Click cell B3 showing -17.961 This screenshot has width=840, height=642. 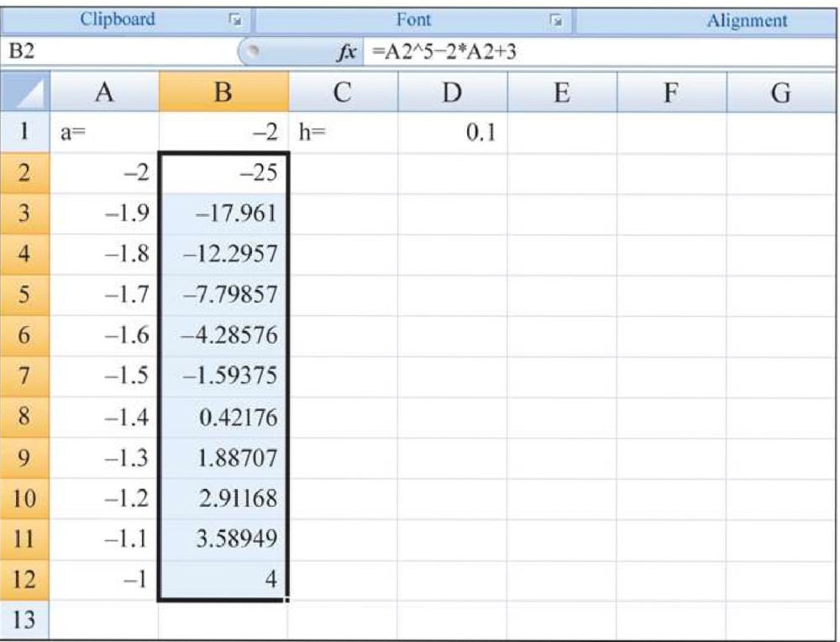223,213
